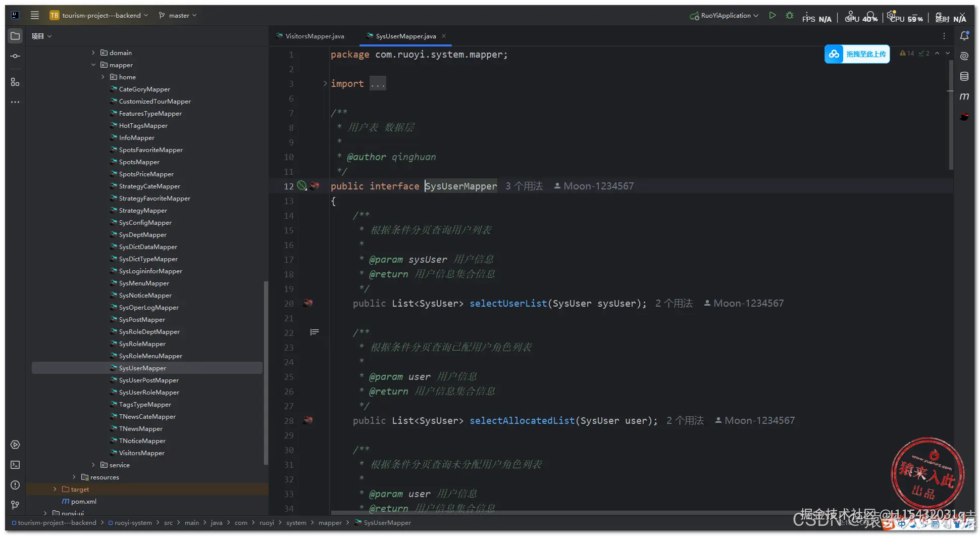
Task: Open the 项目 view selector dropdown
Action: (x=42, y=36)
